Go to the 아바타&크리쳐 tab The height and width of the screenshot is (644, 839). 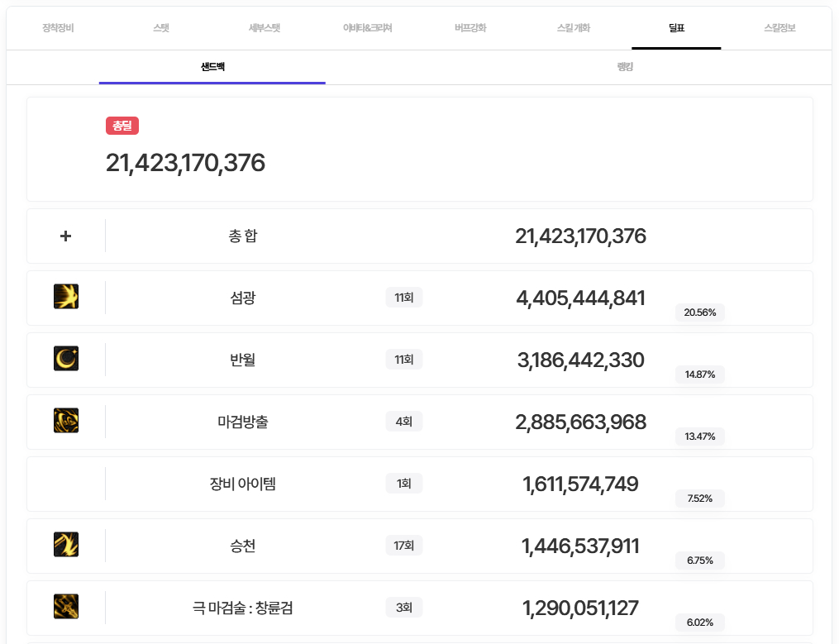pyautogui.click(x=367, y=28)
